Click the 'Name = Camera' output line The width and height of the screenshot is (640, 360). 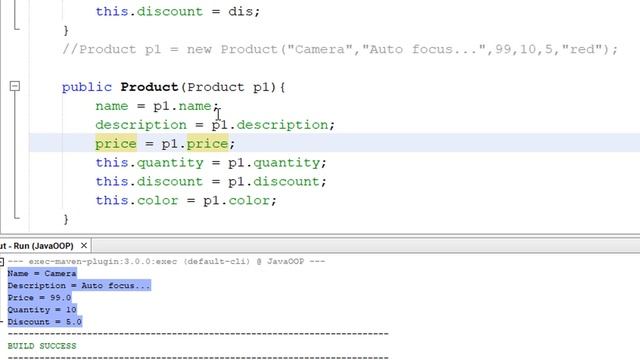pyautogui.click(x=42, y=273)
